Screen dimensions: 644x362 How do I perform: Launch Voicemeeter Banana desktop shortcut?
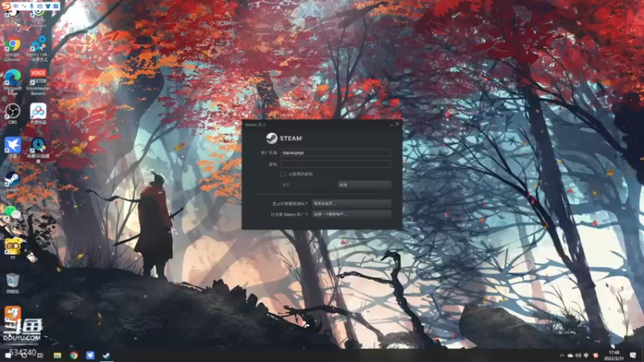[38, 82]
